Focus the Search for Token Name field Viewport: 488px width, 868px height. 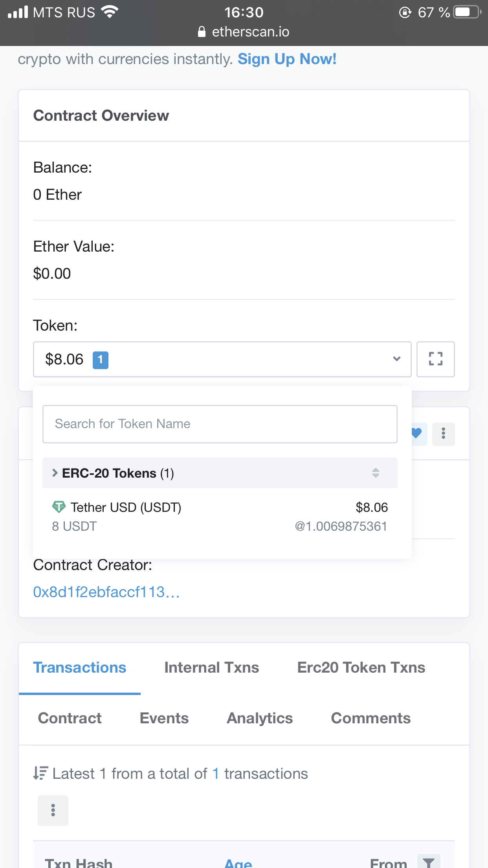pos(220,424)
